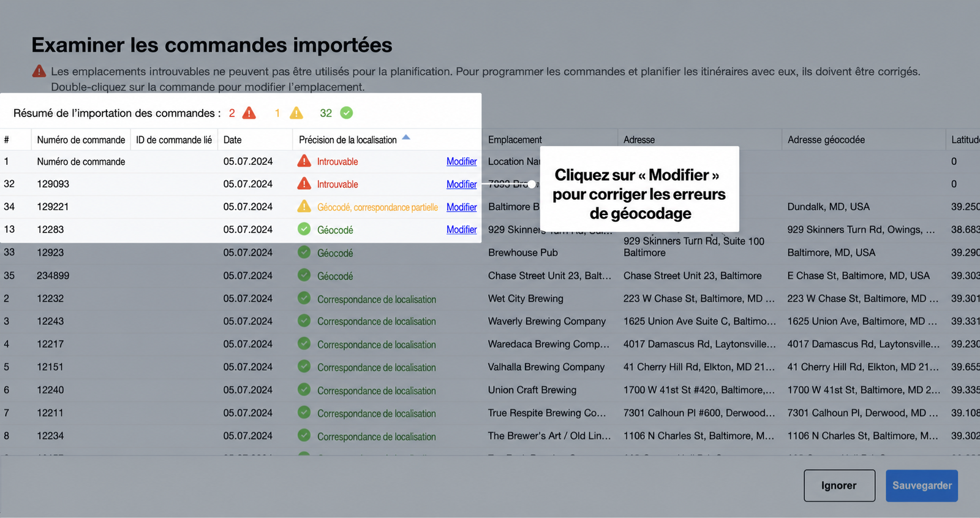Click the green check icon for order 12217
The image size is (980, 518).
coord(304,343)
